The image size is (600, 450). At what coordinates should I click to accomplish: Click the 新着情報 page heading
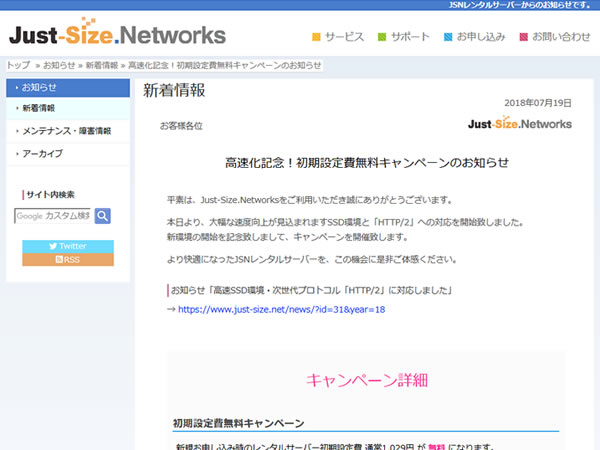click(174, 90)
